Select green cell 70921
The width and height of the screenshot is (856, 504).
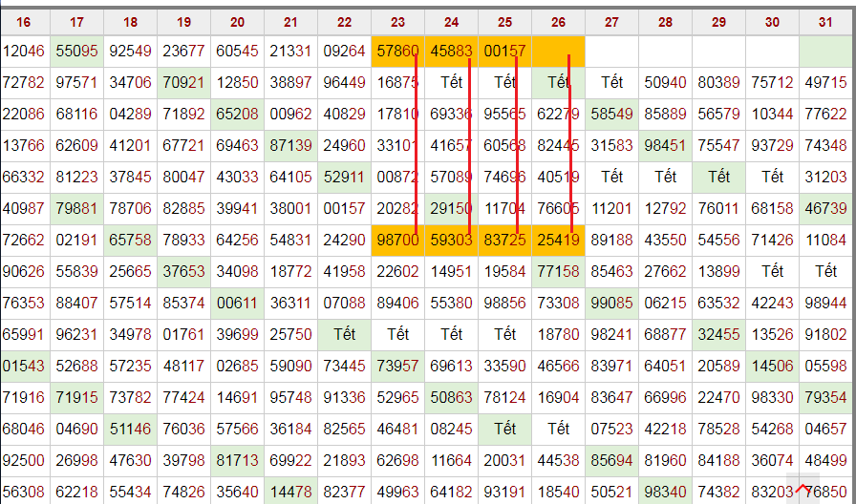coord(184,83)
